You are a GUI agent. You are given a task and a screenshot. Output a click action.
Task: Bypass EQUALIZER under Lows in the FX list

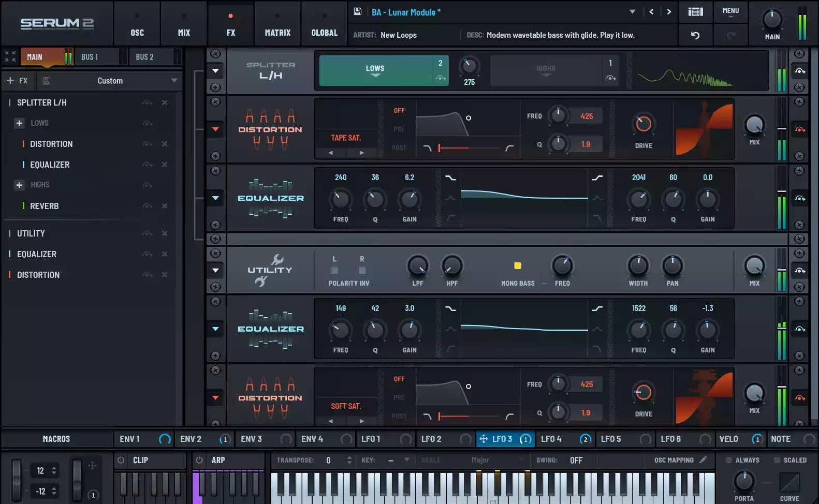pyautogui.click(x=148, y=165)
